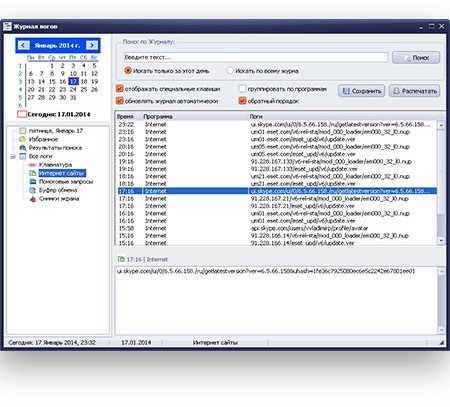Viewport: 450px width, 407px height.
Task: Select the Клавиатура keyboard log icon
Action: tap(33, 165)
